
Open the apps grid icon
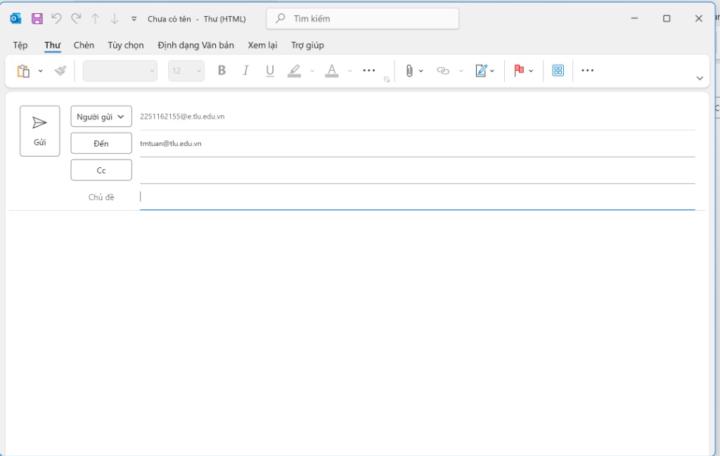click(x=557, y=70)
